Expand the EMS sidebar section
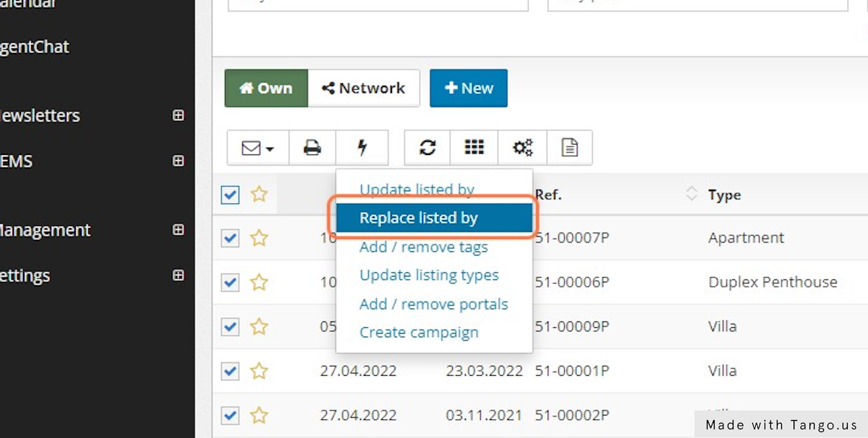Image resolution: width=868 pixels, height=438 pixels. (178, 161)
